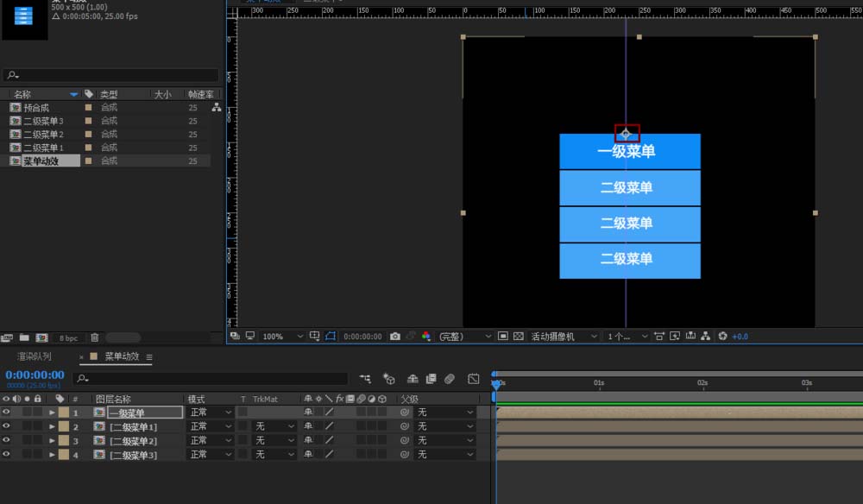The height and width of the screenshot is (504, 863).
Task: Toggle the lock box for layer 一级菜单
Action: 37,413
